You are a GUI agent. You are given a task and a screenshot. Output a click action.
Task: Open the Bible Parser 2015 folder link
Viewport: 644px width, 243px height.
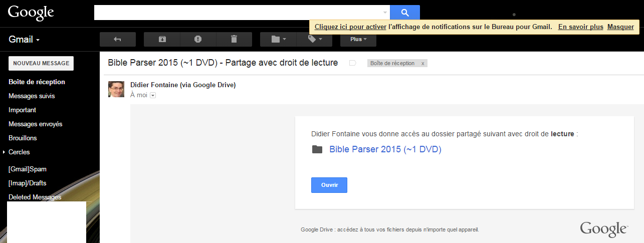click(385, 149)
